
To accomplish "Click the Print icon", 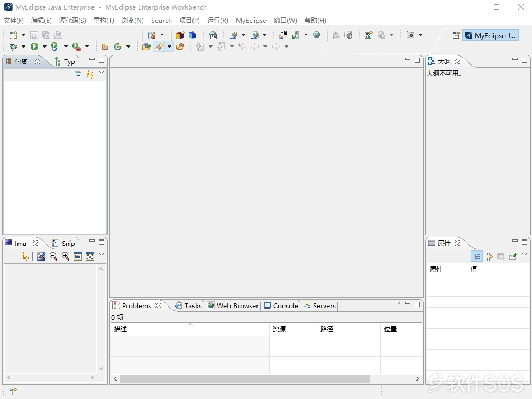I will click(x=58, y=35).
